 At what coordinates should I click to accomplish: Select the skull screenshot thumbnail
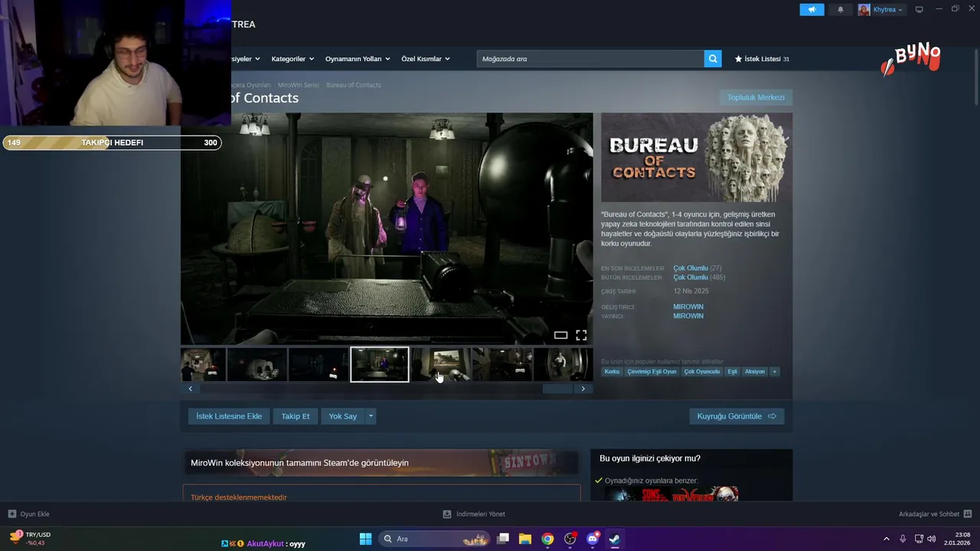point(256,364)
